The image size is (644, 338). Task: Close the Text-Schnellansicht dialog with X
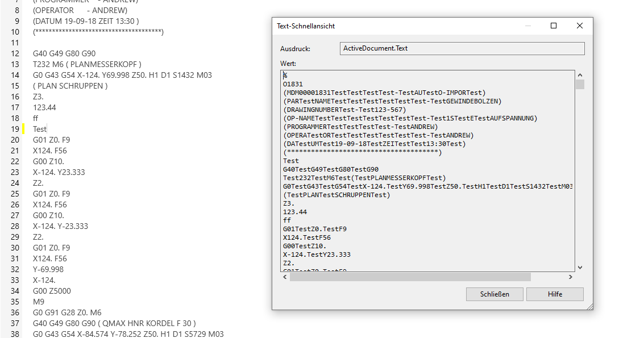[x=580, y=26]
